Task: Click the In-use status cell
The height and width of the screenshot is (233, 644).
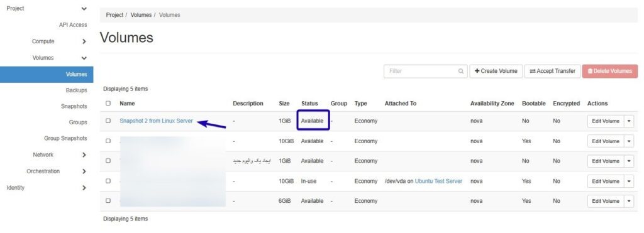Action: [308, 182]
